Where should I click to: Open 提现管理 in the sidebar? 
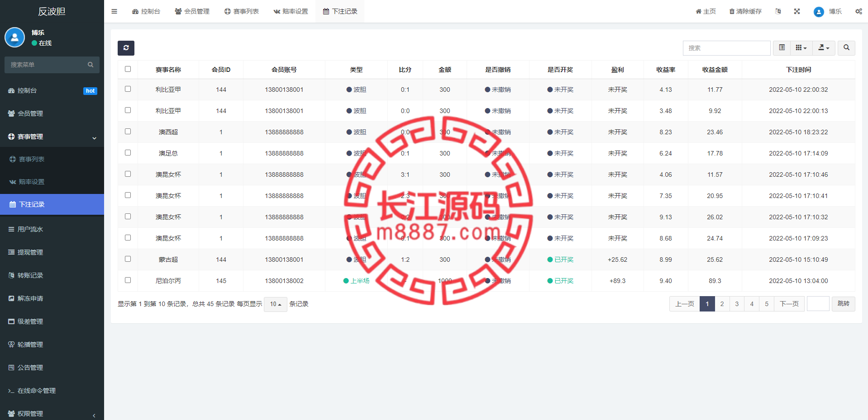click(52, 252)
